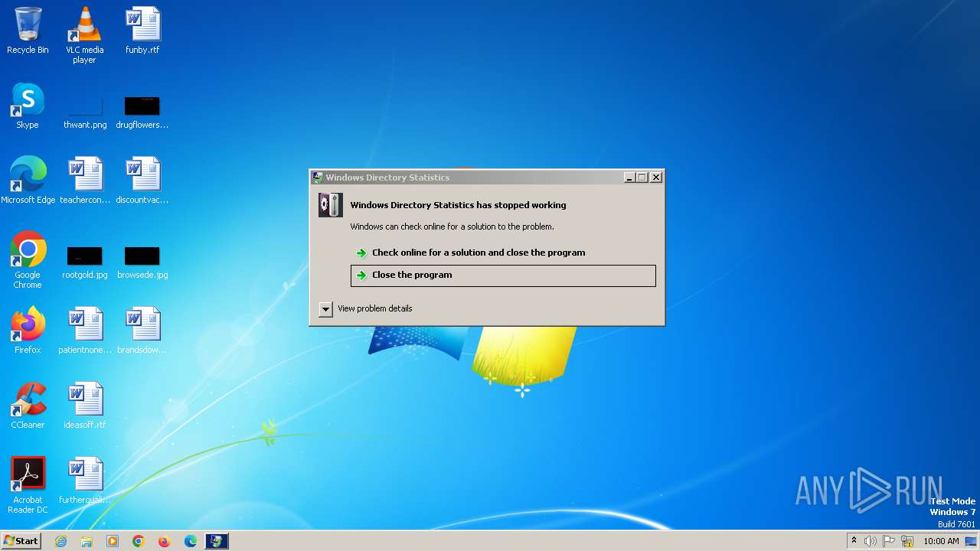The width and height of the screenshot is (980, 551).
Task: Select the patientnone document icon
Action: point(84,331)
